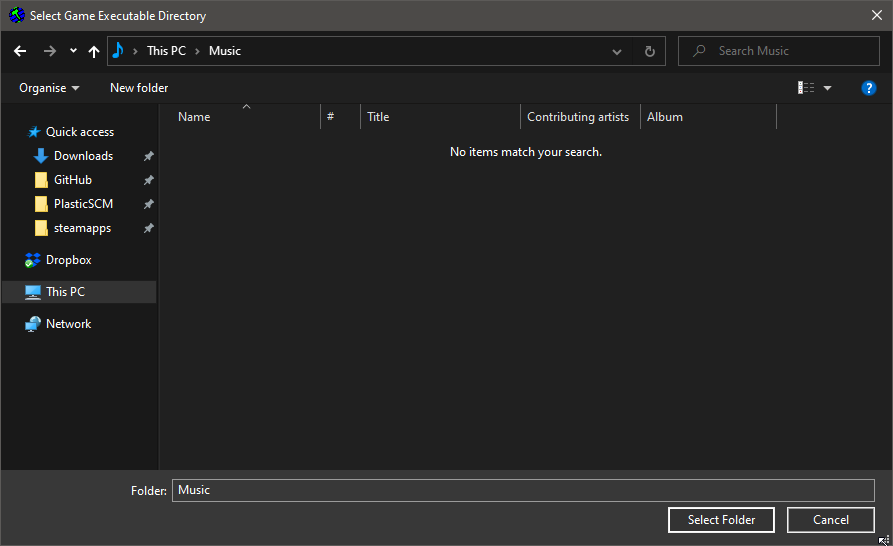
Task: Select Dropbox in the navigation pane
Action: pos(68,260)
